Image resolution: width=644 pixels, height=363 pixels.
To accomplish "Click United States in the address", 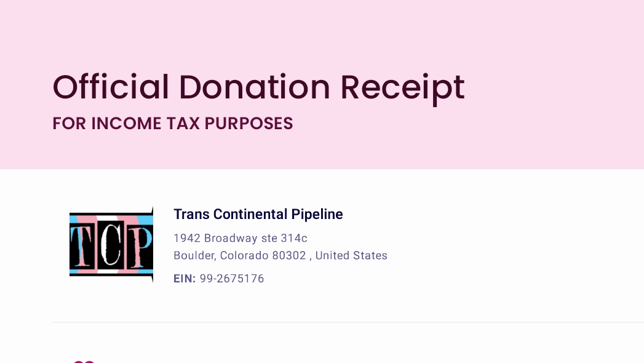I will pos(351,255).
